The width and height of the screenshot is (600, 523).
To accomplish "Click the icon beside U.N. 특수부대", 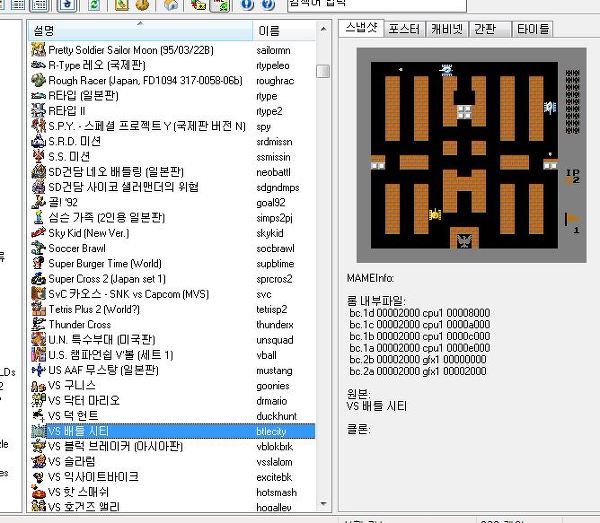I will coord(38,339).
